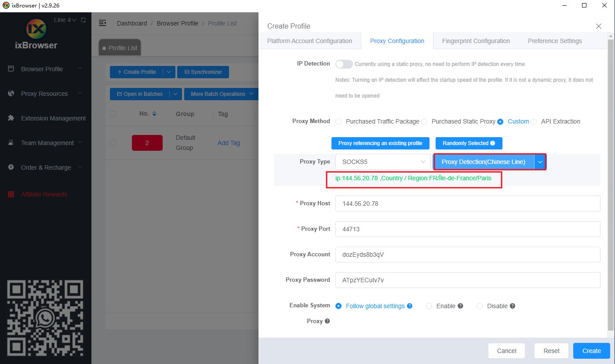Open Extension Management via its puzzle icon
This screenshot has height=364, width=615.
[11, 118]
